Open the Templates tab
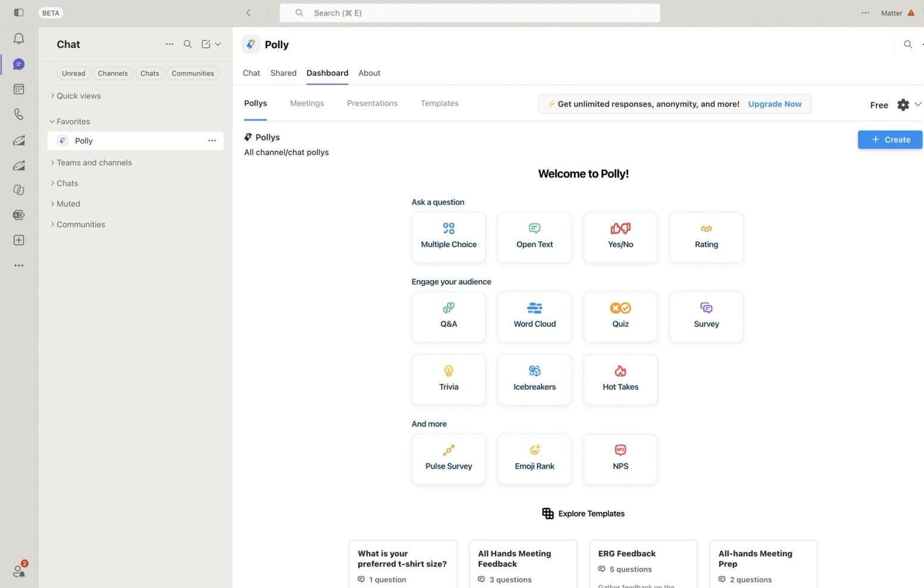This screenshot has height=588, width=924. pos(439,103)
